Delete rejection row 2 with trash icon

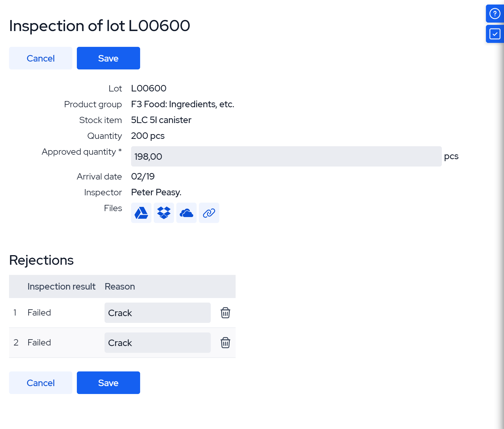pos(225,343)
